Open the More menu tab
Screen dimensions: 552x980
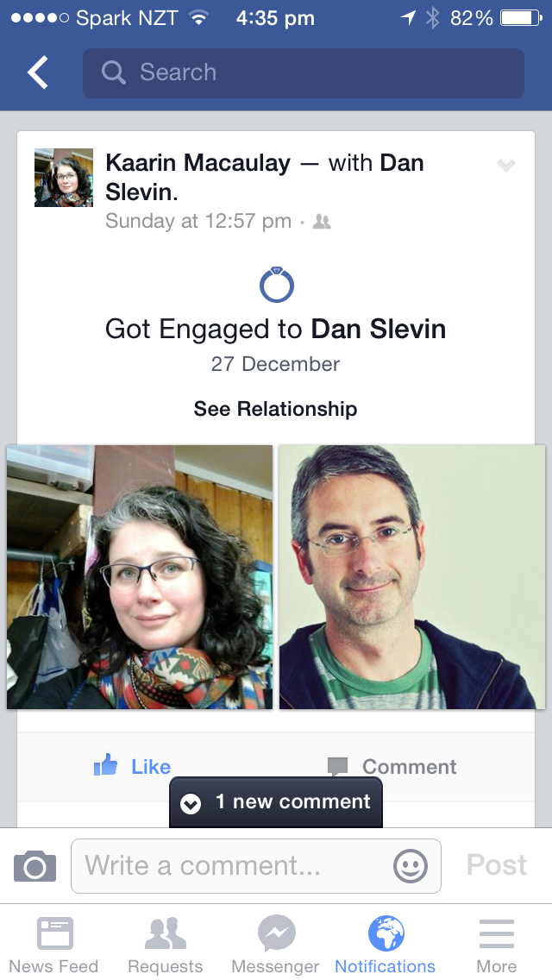tap(496, 945)
